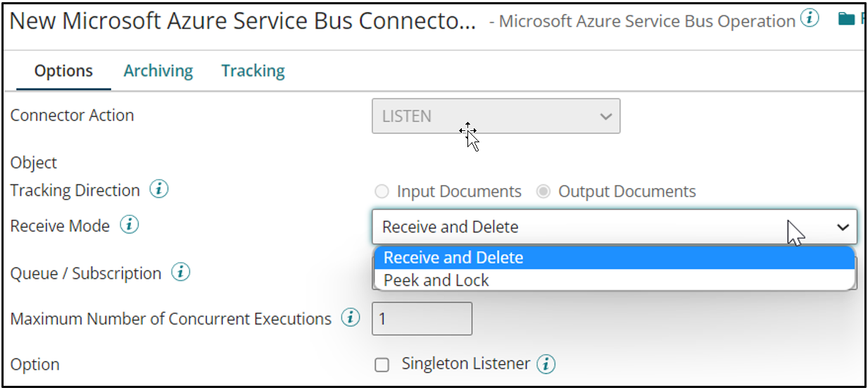Collapse the Receive Mode dropdown arrow
Screen dimensions: 868x388
click(x=843, y=227)
